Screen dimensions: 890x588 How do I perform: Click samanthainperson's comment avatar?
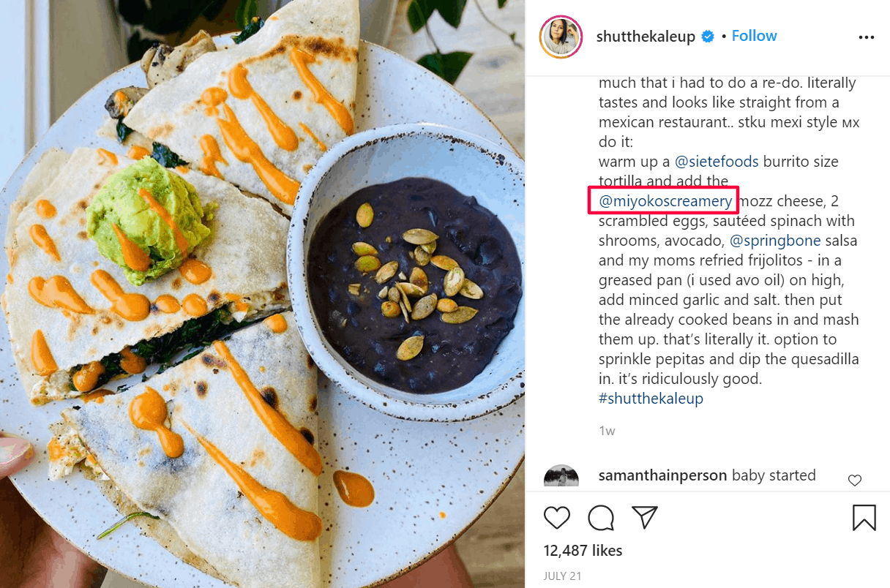tap(561, 476)
